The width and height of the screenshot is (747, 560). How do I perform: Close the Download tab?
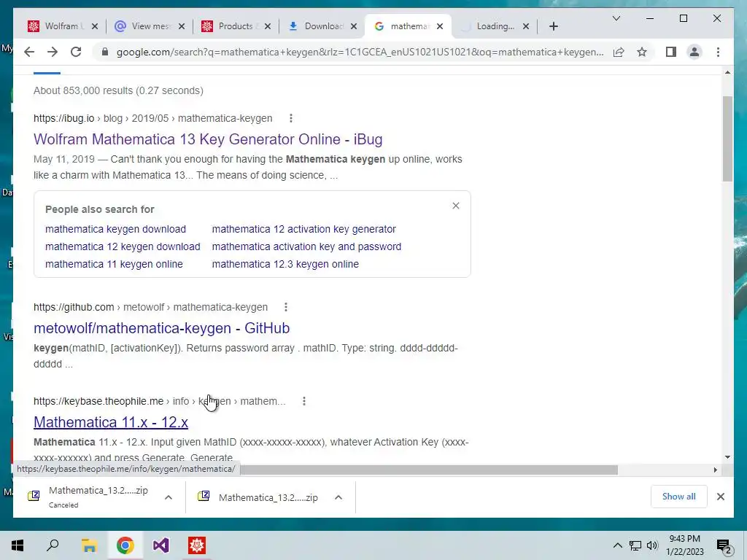354,26
